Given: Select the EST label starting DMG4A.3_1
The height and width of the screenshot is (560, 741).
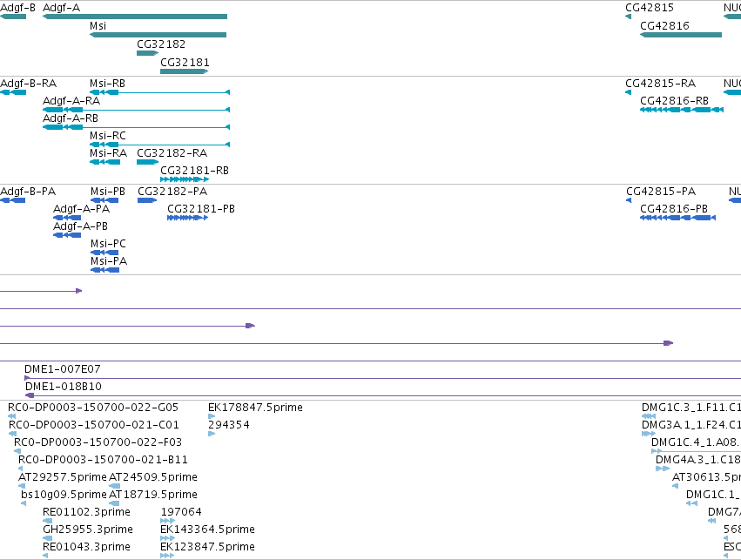Looking at the screenshot, I should point(698,460).
